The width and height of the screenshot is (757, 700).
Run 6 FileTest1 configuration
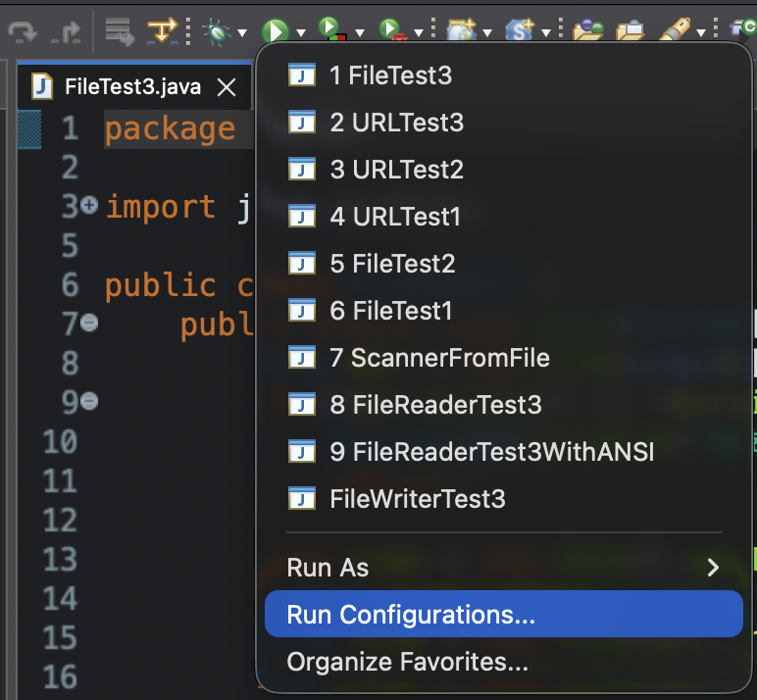(504, 311)
